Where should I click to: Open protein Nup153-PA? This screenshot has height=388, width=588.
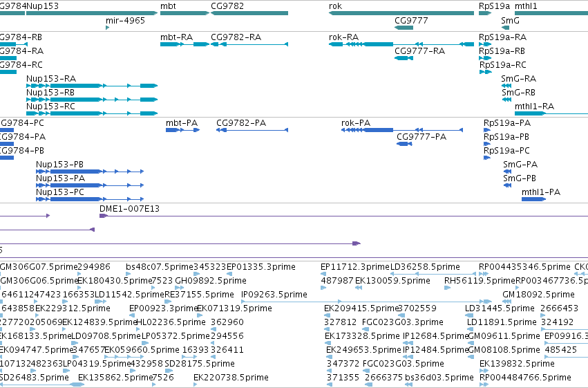tap(60, 178)
